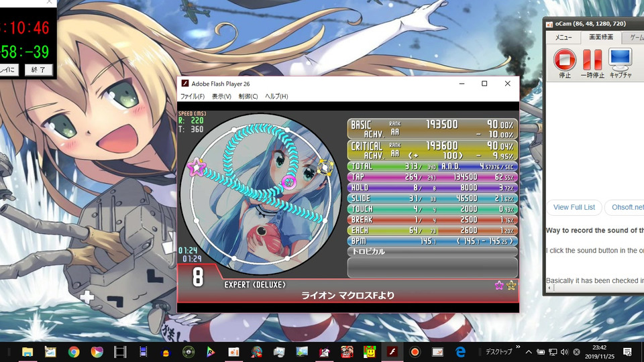
Task: Open the volume control in system tray
Action: tap(565, 352)
